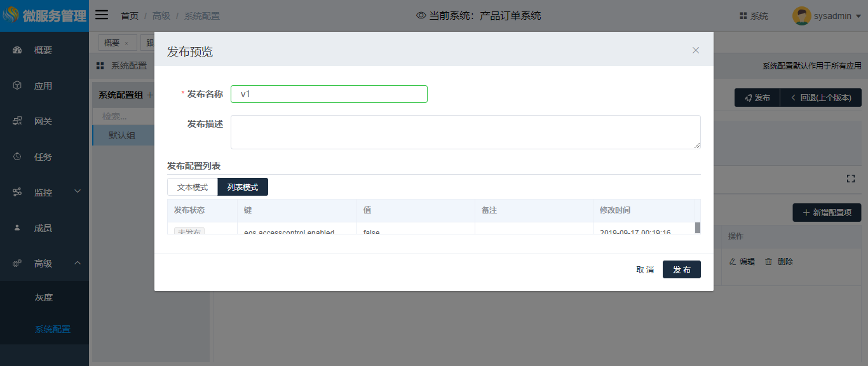This screenshot has height=366, width=868.
Task: Click the 概要 dashboard sidebar icon
Action: click(x=17, y=50)
